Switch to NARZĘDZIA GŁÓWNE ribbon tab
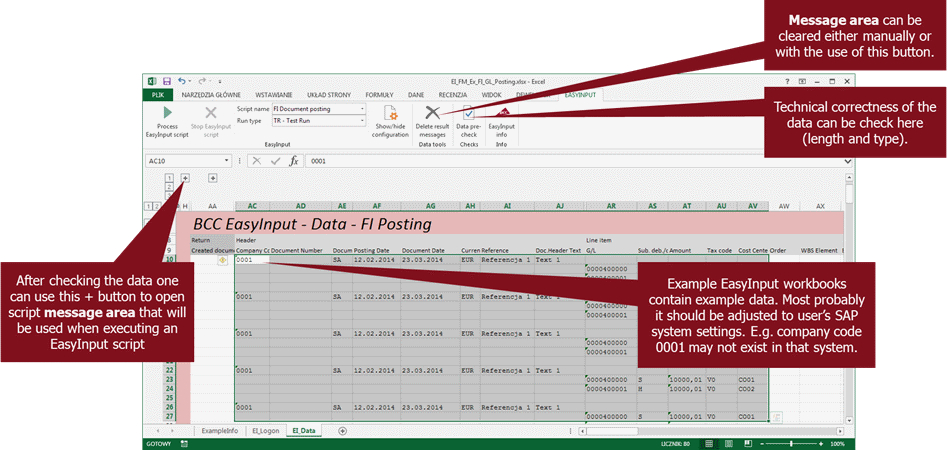The image size is (949, 450). 211,95
